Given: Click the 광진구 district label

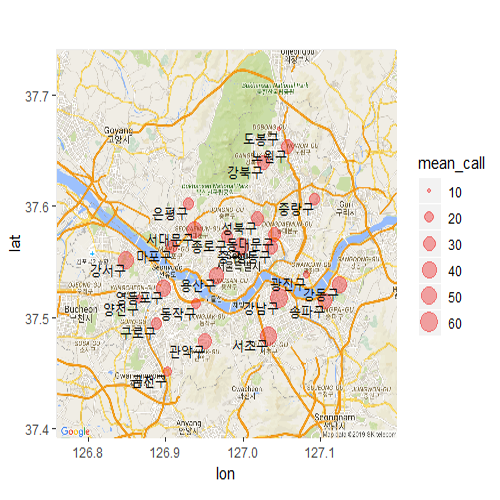Looking at the screenshot, I should 288,284.
